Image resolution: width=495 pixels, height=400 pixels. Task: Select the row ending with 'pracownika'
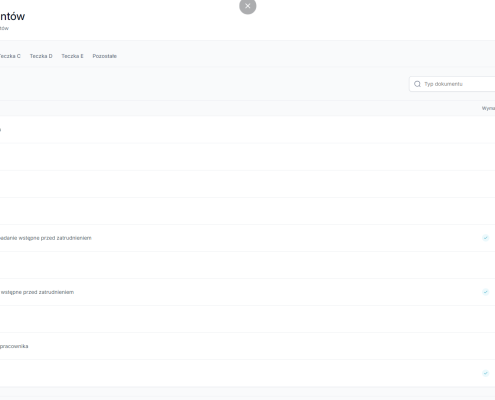click(247, 346)
